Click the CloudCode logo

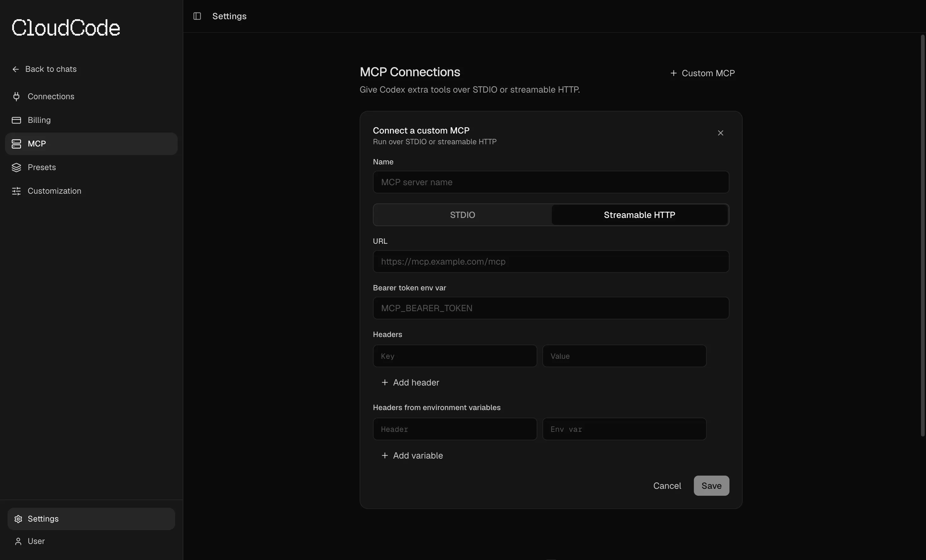pos(66,28)
